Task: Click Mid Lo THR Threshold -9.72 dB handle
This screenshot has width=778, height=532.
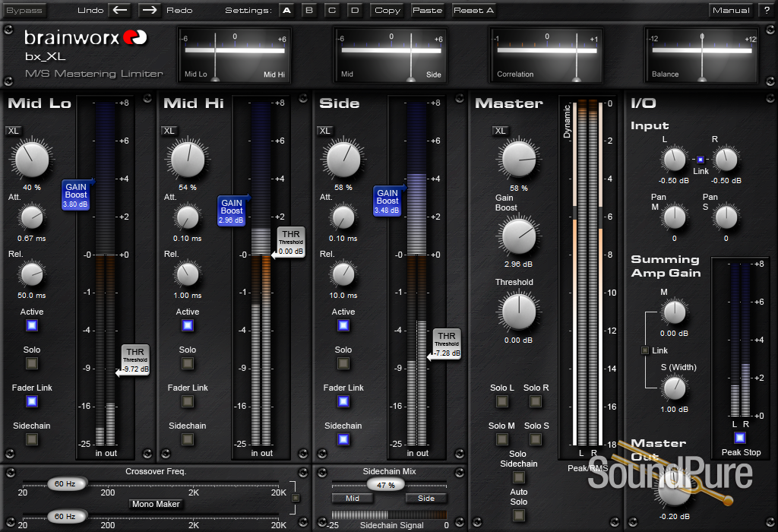Action: (x=134, y=359)
